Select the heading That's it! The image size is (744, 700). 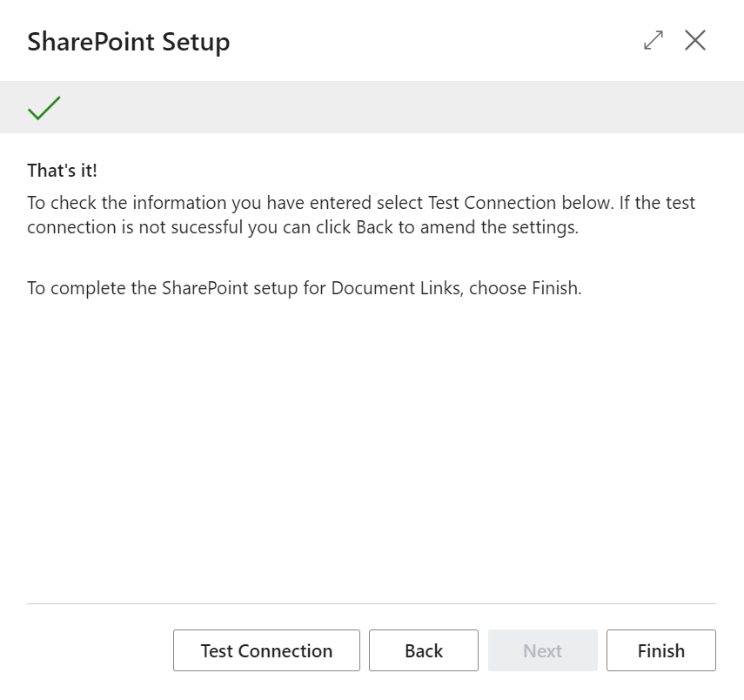pyautogui.click(x=61, y=171)
